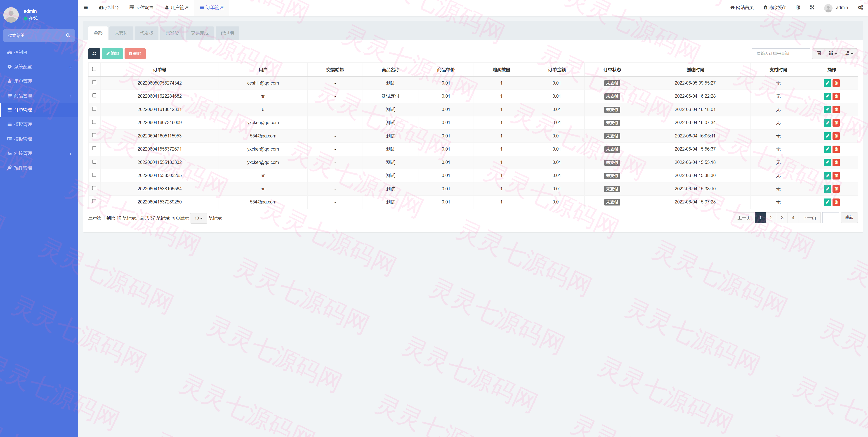Image resolution: width=868 pixels, height=437 pixels.
Task: Open the page size 10 dropdown
Action: (198, 218)
